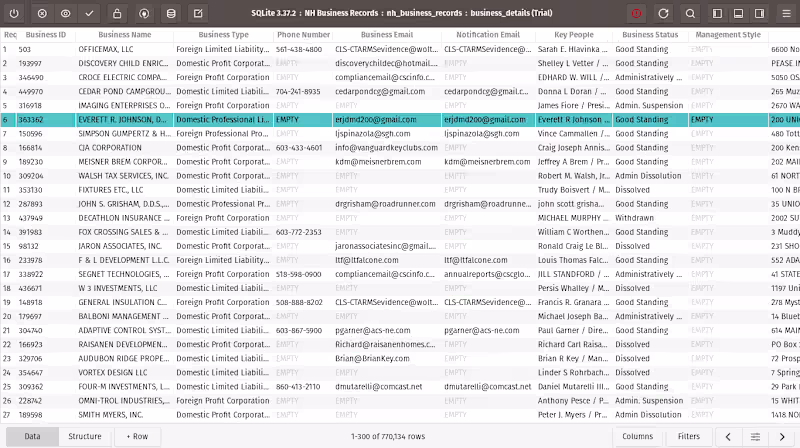Click pgarner@acs-ne.com business email cell

click(387, 331)
